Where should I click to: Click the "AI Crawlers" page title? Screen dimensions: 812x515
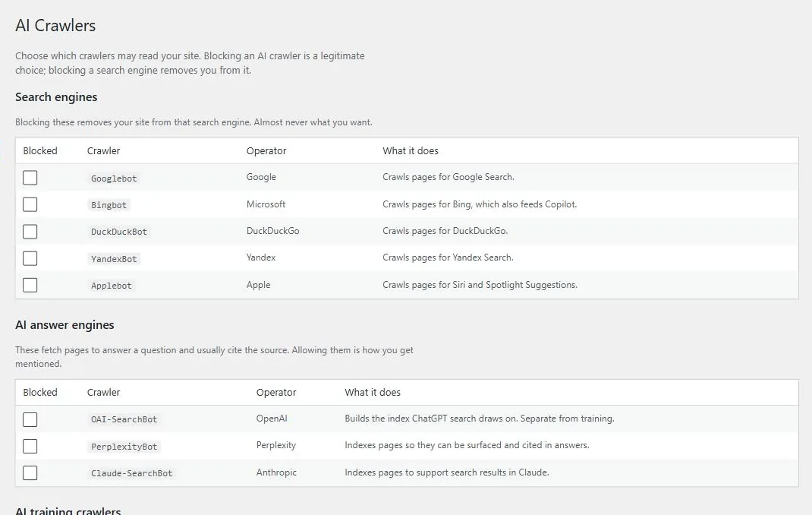tap(55, 25)
